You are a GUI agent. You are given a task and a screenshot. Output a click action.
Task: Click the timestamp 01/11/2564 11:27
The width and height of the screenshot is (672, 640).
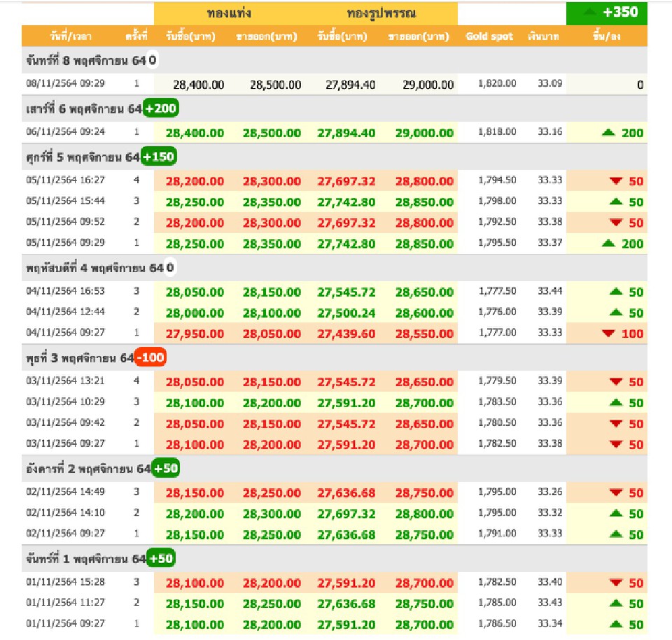click(65, 602)
